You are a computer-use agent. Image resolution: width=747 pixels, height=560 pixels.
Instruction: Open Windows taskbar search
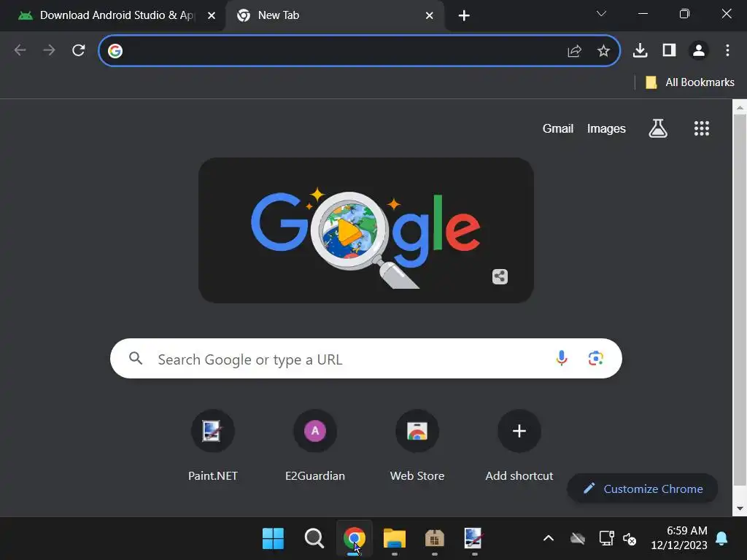314,539
